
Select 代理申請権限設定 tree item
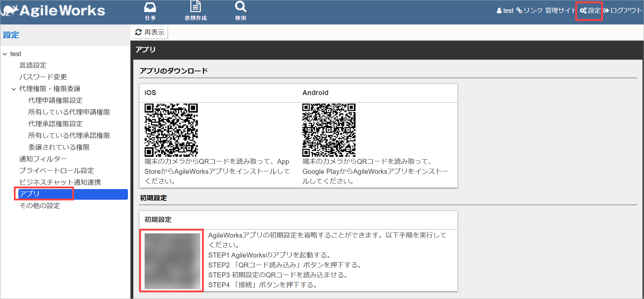coord(56,100)
